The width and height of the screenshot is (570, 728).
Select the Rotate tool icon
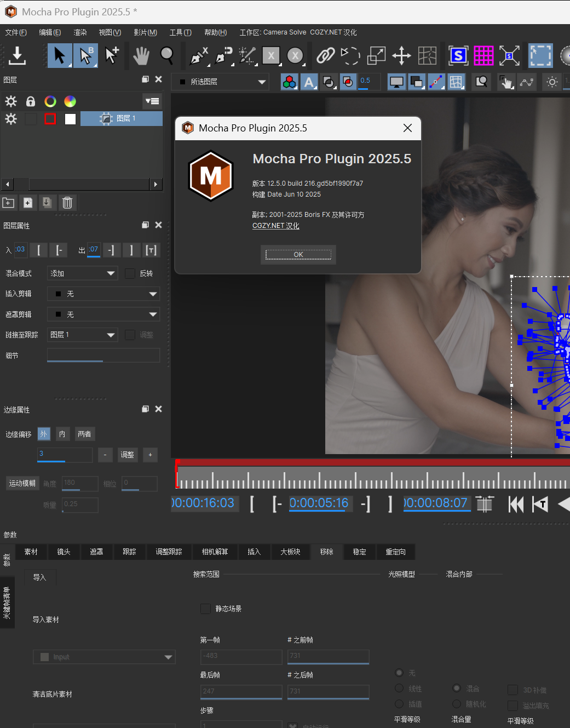tap(350, 55)
